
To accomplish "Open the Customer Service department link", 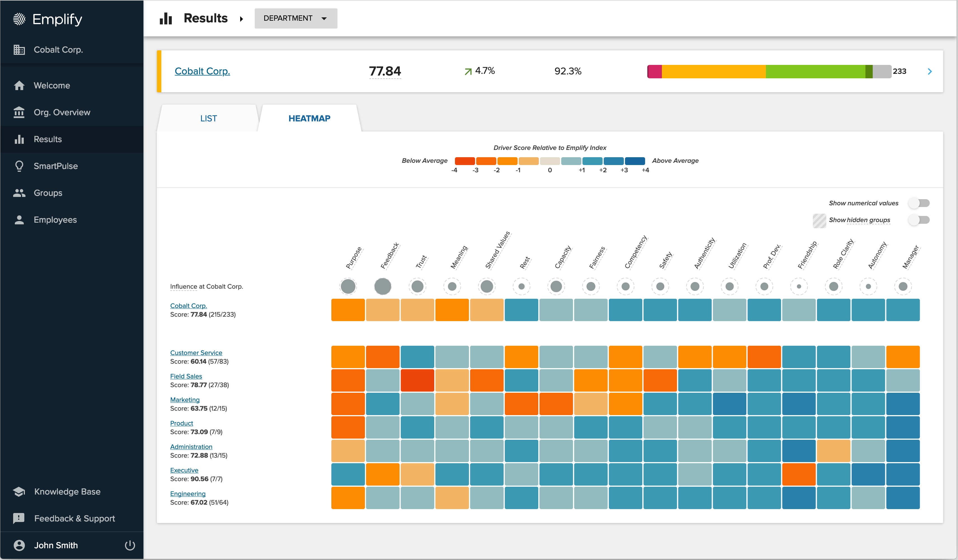I will pyautogui.click(x=196, y=353).
